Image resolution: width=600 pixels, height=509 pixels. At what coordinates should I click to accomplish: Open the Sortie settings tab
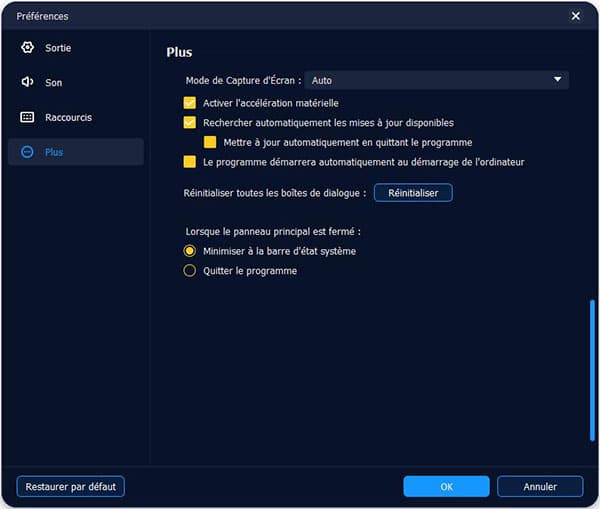tap(58, 48)
